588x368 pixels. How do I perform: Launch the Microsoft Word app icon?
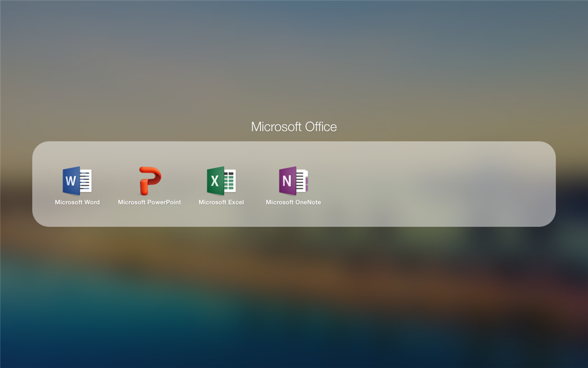coord(78,181)
